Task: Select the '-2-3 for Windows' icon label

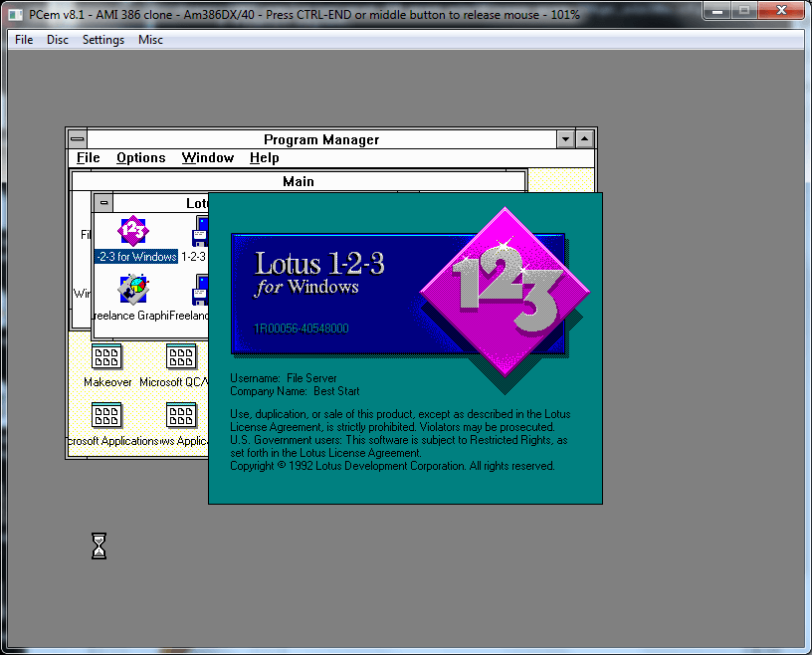Action: tap(136, 257)
